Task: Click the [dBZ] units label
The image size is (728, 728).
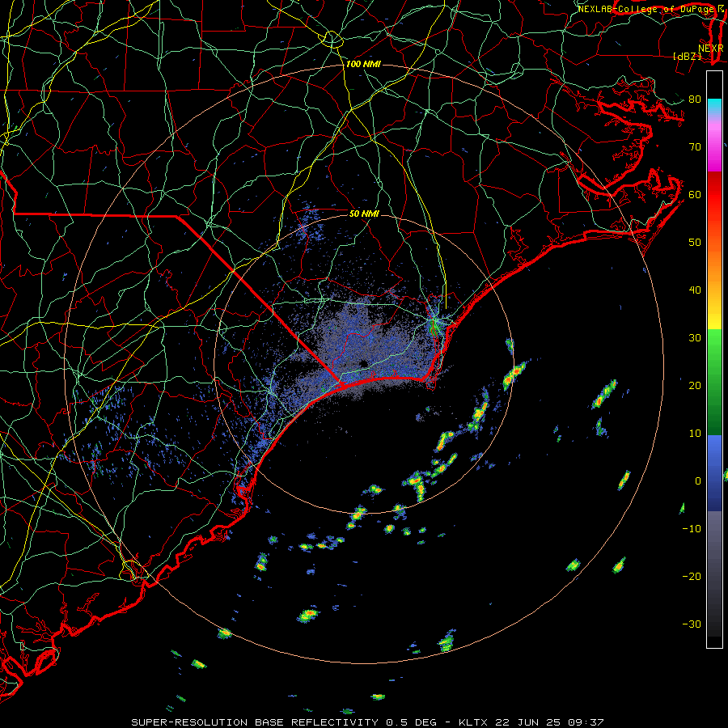Action: click(x=687, y=56)
